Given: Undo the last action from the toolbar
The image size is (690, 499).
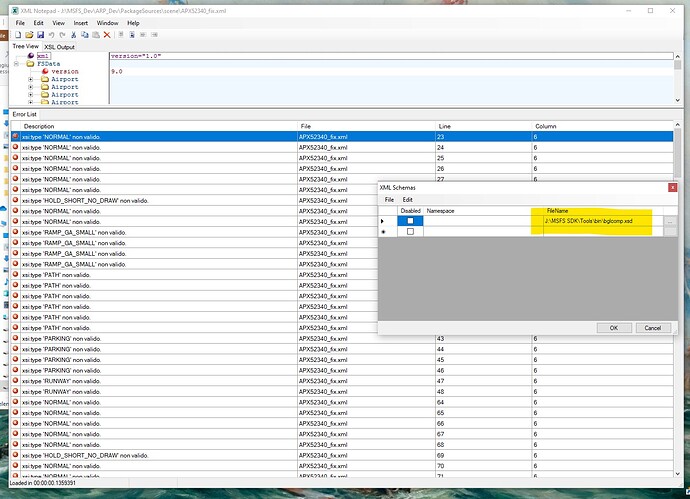Looking at the screenshot, I should click(x=51, y=35).
